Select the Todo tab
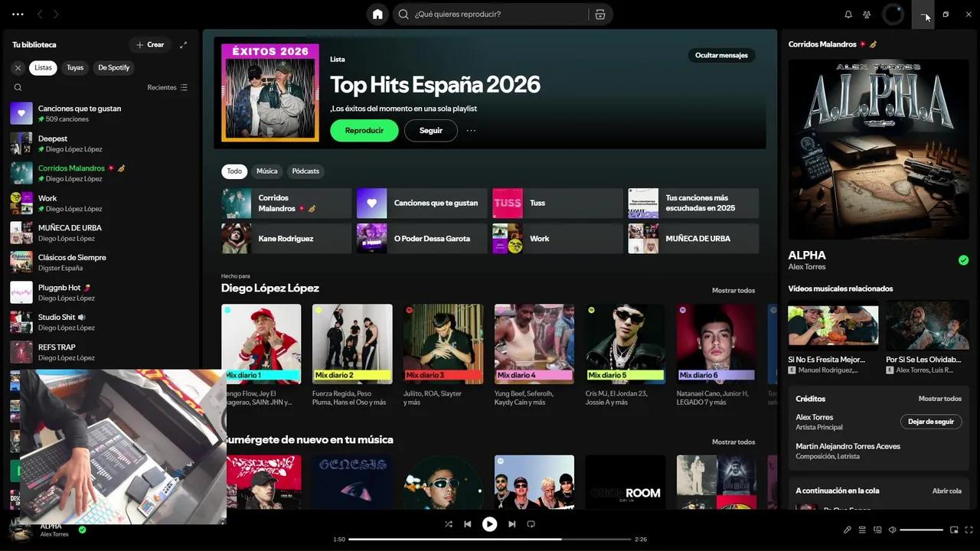 coord(234,171)
